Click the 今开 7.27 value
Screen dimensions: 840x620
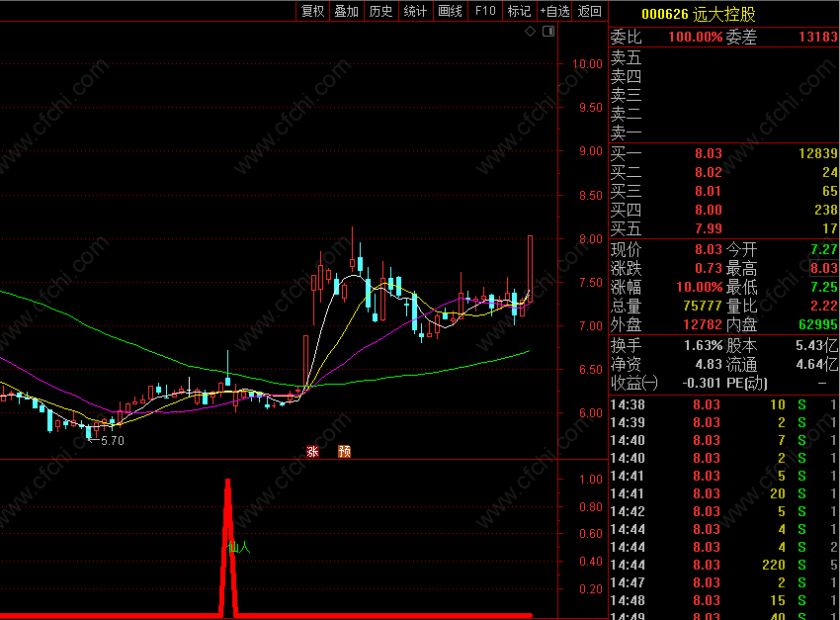click(x=824, y=250)
